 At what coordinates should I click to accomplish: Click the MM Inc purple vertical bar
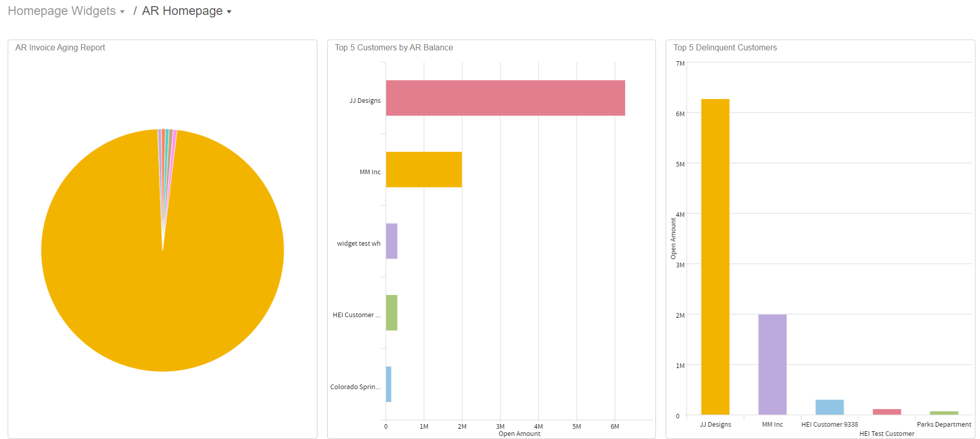pos(772,364)
